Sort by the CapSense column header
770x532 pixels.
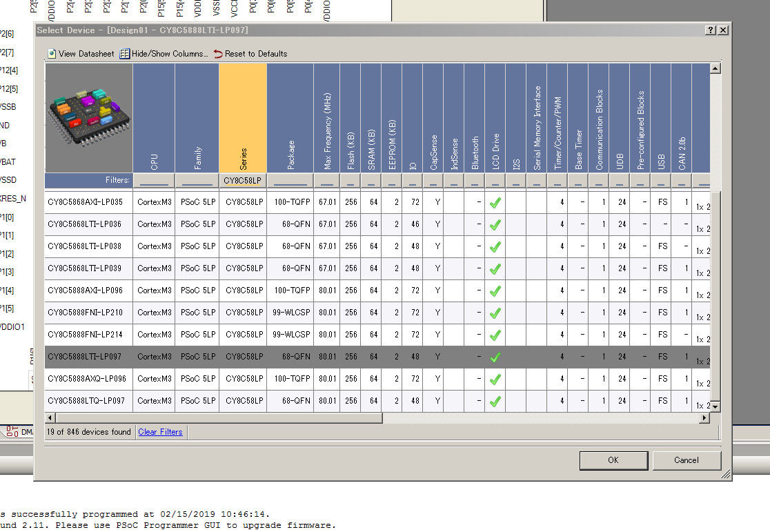tap(433, 118)
